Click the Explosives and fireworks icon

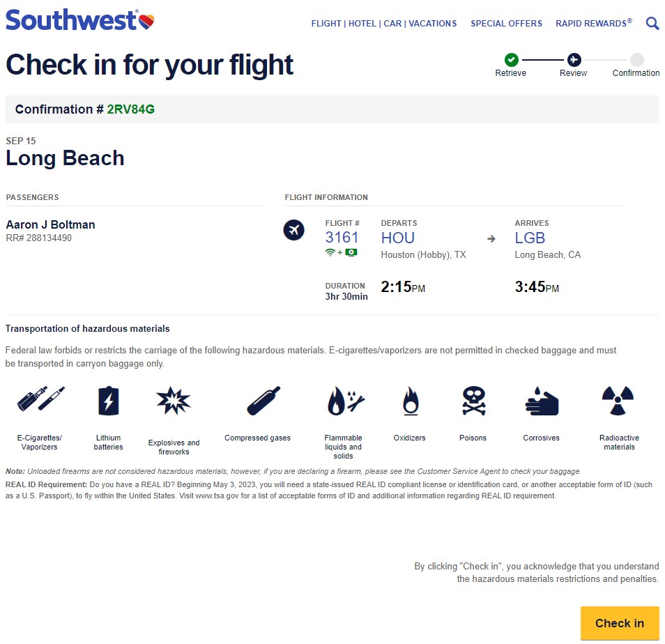[173, 401]
